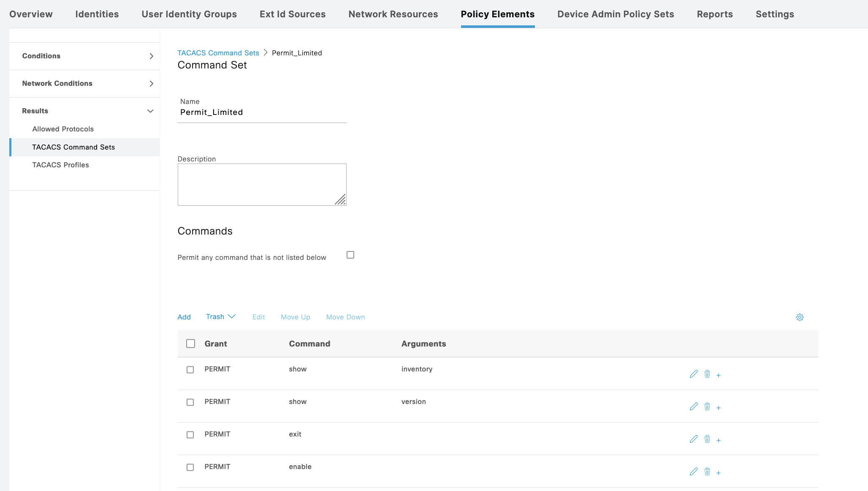The width and height of the screenshot is (868, 491).
Task: Click pencil edit icon on enable row
Action: coord(694,472)
